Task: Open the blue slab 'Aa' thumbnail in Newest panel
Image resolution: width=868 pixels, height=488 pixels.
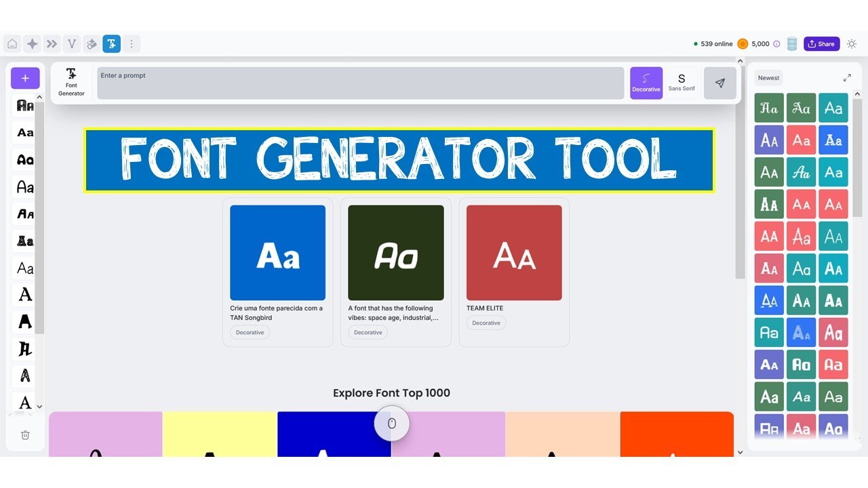Action: point(833,140)
